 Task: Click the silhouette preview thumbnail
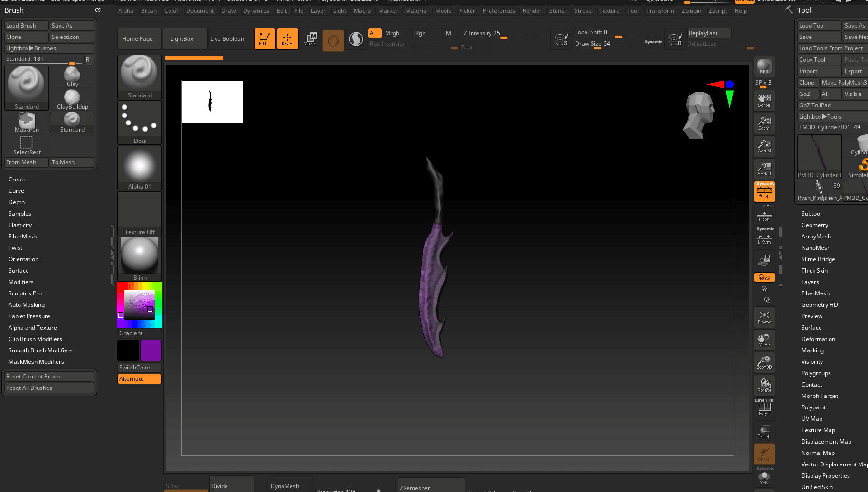(213, 102)
